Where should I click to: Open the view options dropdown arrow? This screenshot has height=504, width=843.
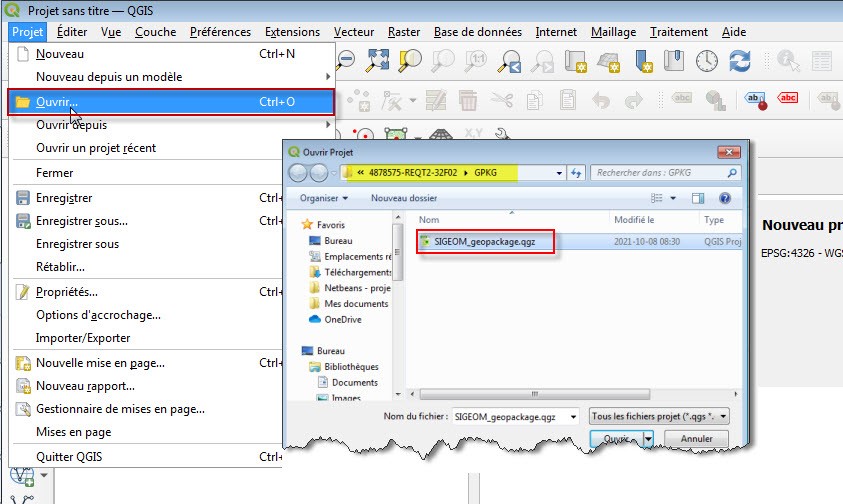pyautogui.click(x=673, y=198)
